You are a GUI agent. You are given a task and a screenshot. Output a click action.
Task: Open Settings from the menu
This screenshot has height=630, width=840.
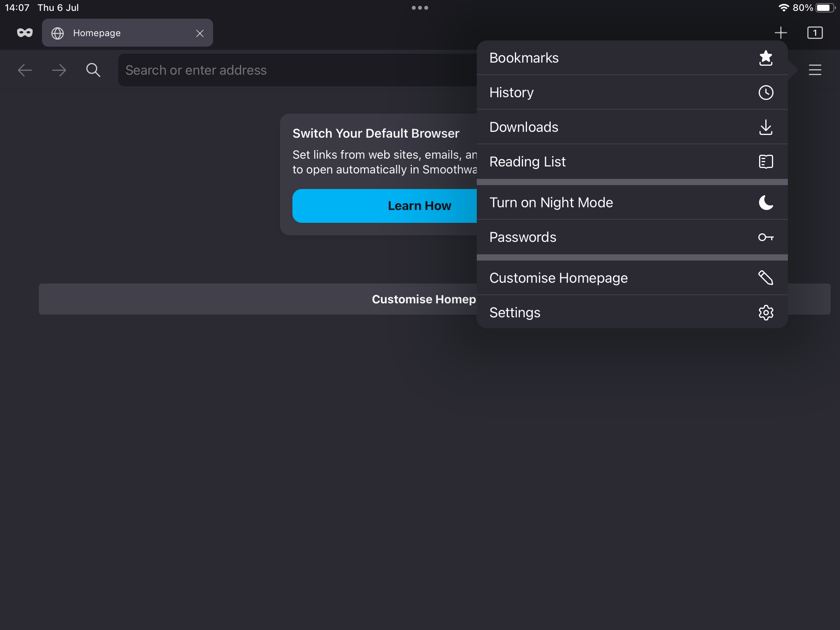tap(632, 313)
